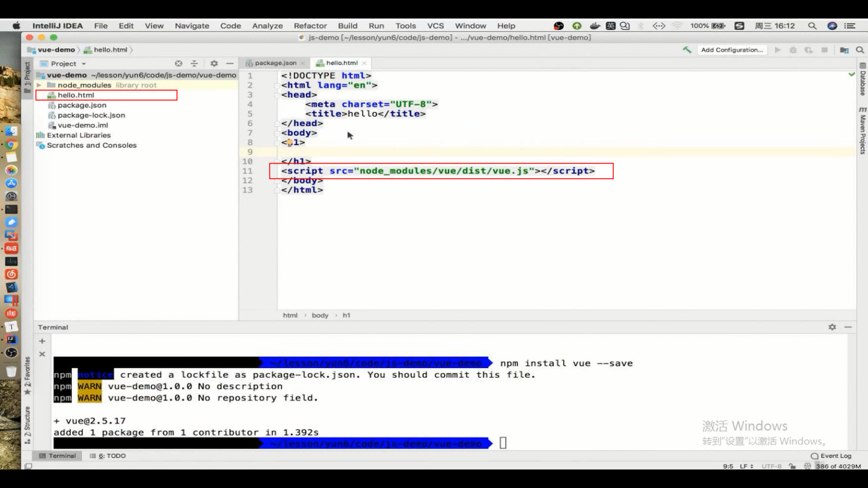Image resolution: width=868 pixels, height=488 pixels.
Task: Click the Add Configuration button
Action: coord(731,50)
